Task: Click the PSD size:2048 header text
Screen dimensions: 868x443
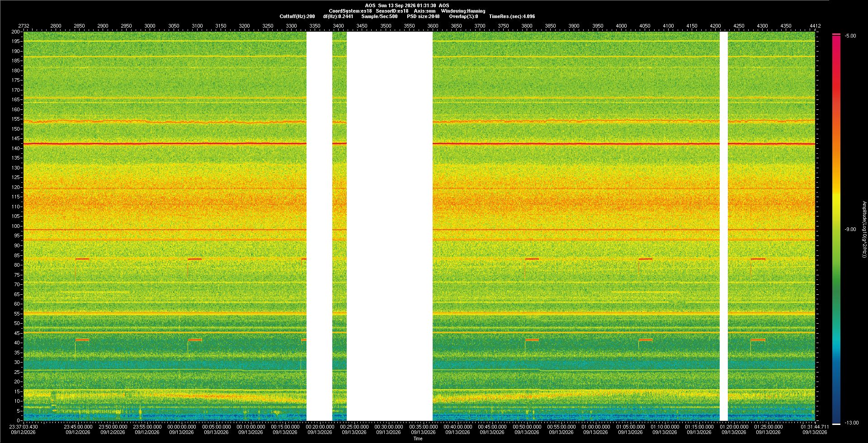Action: click(x=423, y=16)
